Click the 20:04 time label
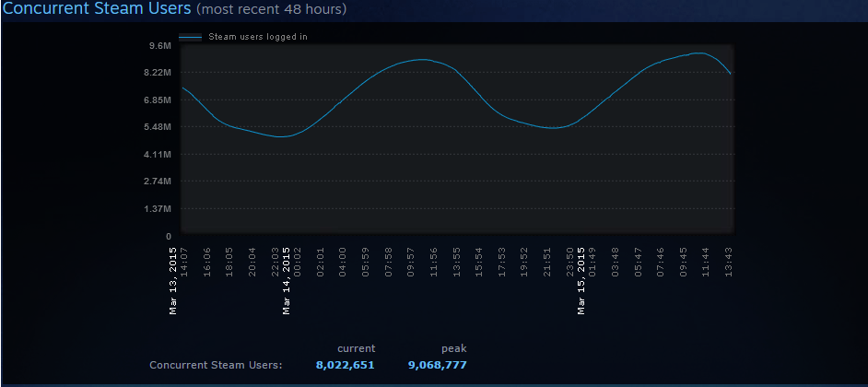868x387 pixels. pyautogui.click(x=252, y=262)
